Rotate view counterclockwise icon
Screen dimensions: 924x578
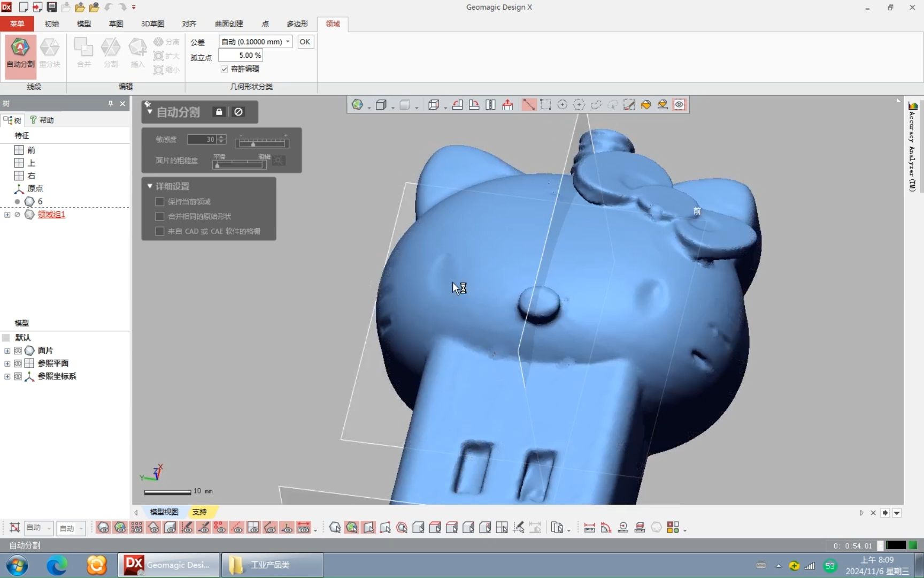point(457,105)
